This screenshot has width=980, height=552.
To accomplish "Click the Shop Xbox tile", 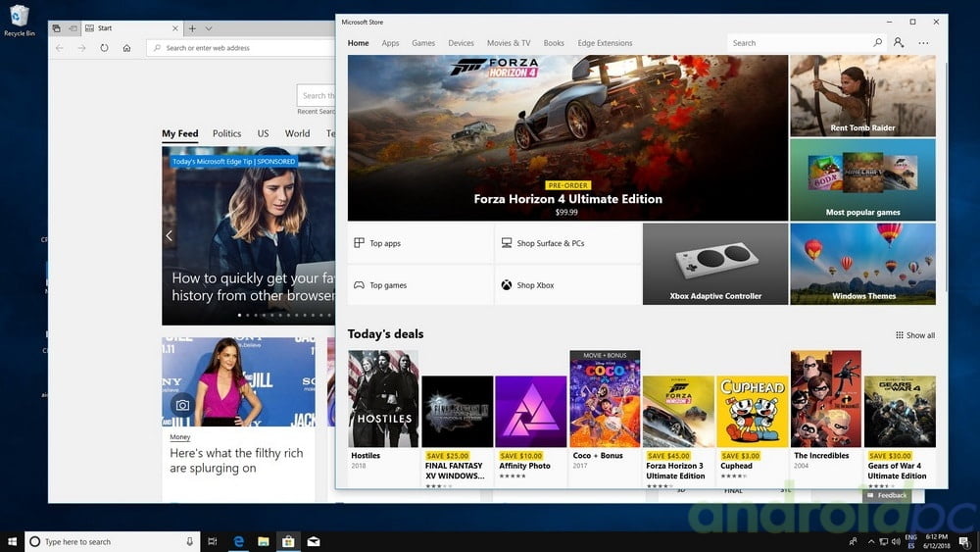I will [x=567, y=285].
